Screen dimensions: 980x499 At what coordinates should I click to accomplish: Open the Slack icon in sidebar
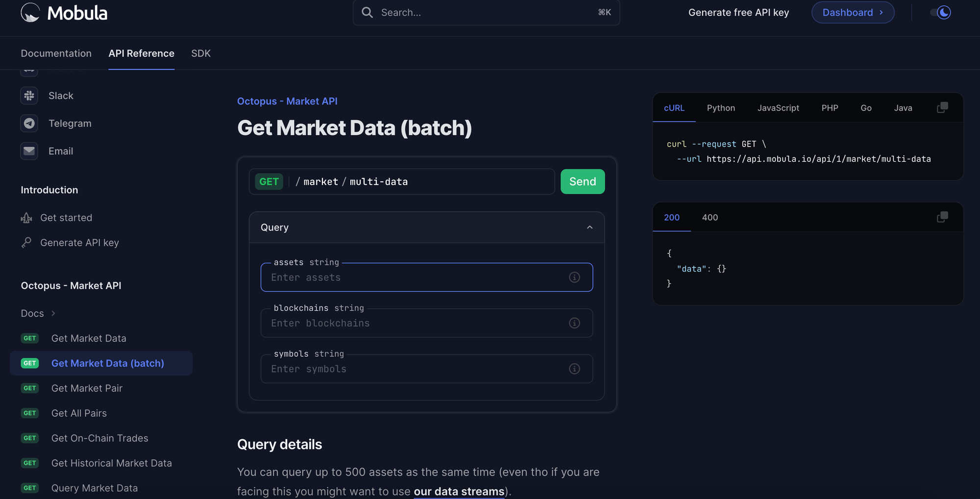coord(29,96)
